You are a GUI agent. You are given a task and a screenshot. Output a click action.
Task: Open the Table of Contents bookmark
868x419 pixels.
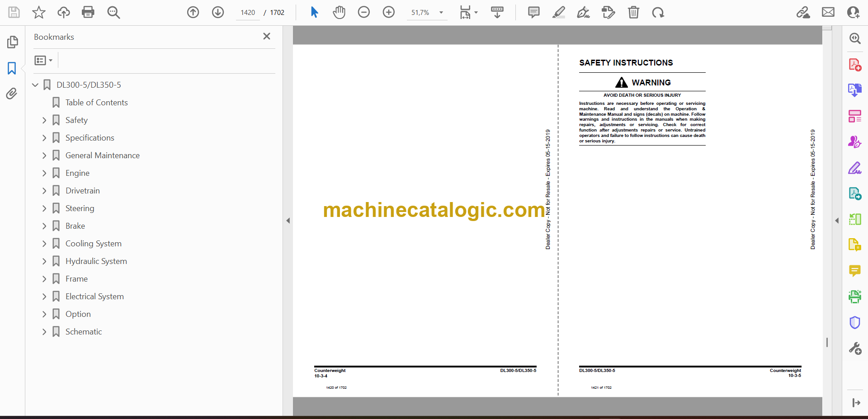pos(96,103)
